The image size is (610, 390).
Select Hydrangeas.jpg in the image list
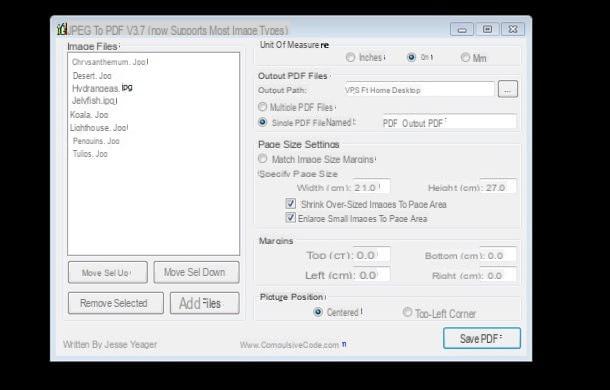point(102,88)
